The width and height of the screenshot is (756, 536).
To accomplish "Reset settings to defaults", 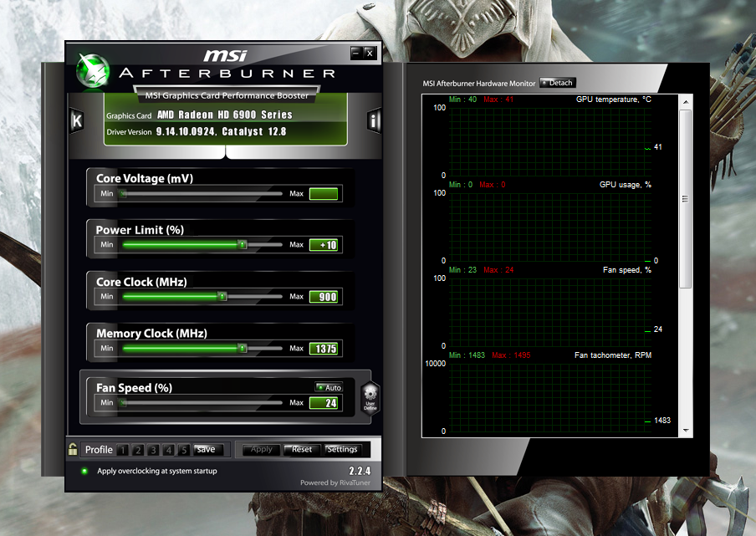I will pyautogui.click(x=302, y=449).
